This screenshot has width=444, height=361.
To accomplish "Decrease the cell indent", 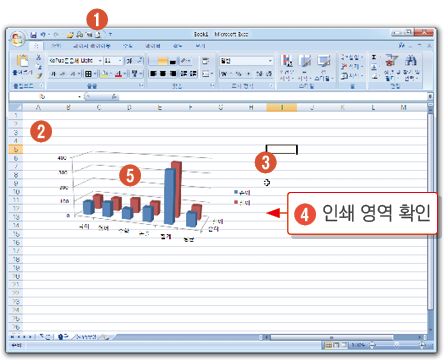I will [x=184, y=74].
